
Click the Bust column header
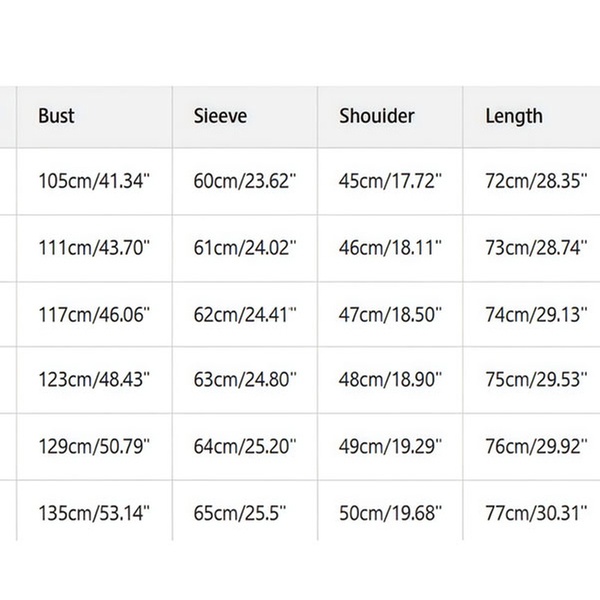click(x=57, y=116)
